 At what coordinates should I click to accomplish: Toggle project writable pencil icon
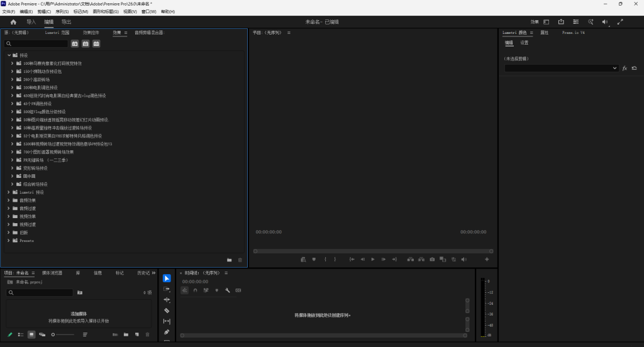click(x=10, y=334)
